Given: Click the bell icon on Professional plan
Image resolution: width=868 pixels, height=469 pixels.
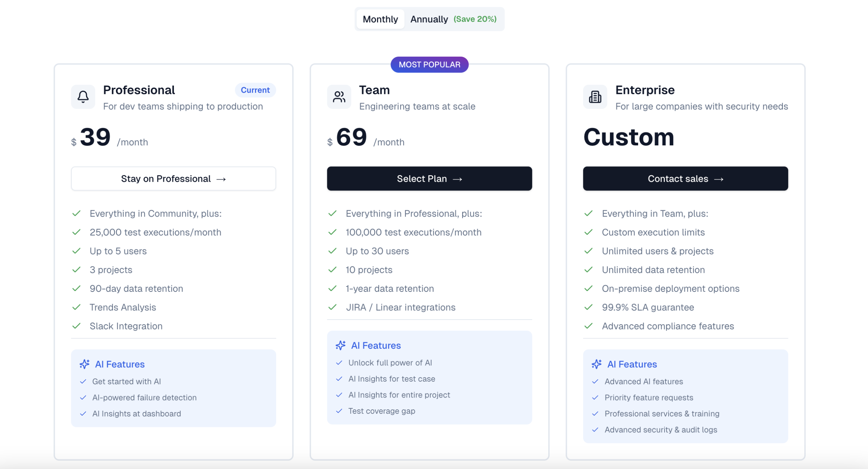Looking at the screenshot, I should click(83, 97).
